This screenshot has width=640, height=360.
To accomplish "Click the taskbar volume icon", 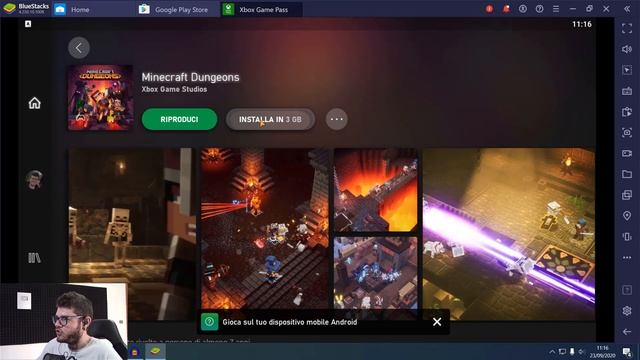I will [x=581, y=351].
